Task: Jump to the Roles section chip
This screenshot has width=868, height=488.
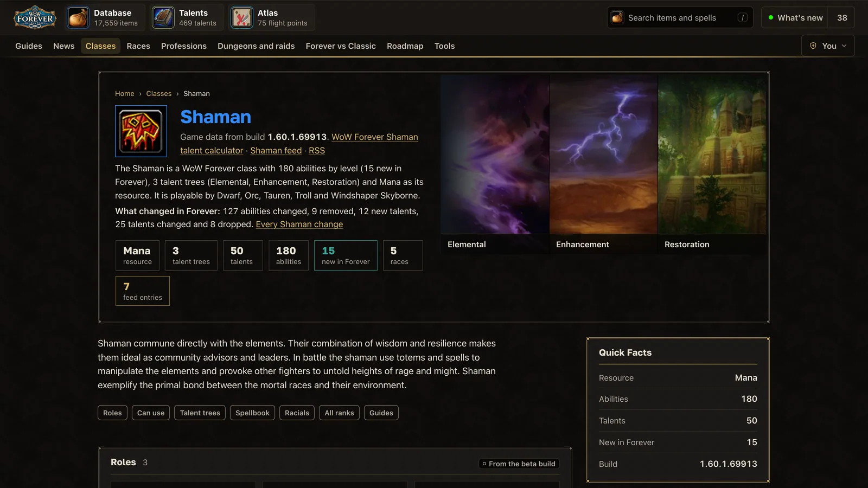Action: (x=112, y=413)
